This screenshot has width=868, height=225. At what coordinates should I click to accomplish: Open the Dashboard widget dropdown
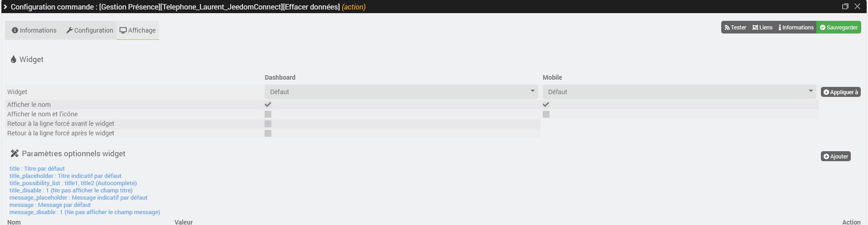(401, 92)
